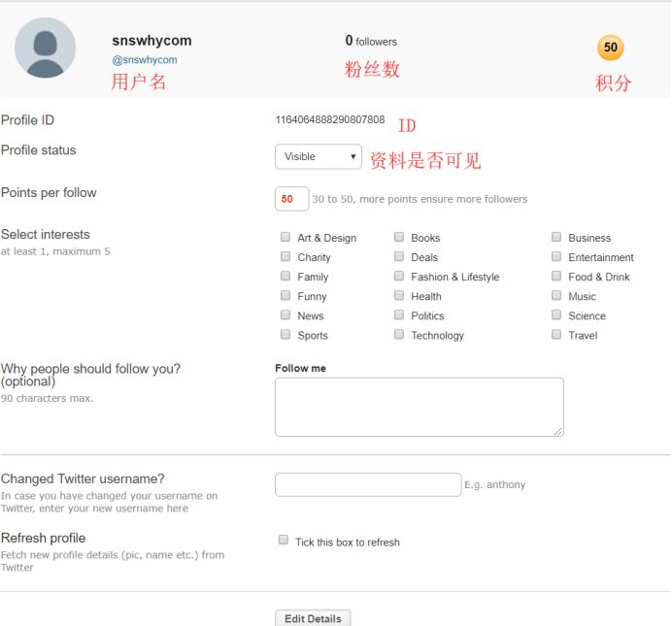This screenshot has width=672, height=626.
Task: Tick the Deals interest checkbox
Action: (x=399, y=256)
